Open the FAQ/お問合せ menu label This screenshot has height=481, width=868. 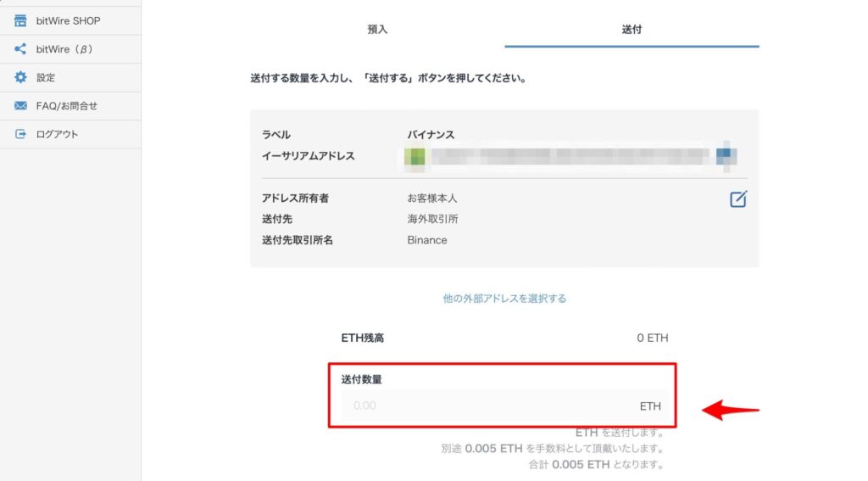click(x=67, y=106)
